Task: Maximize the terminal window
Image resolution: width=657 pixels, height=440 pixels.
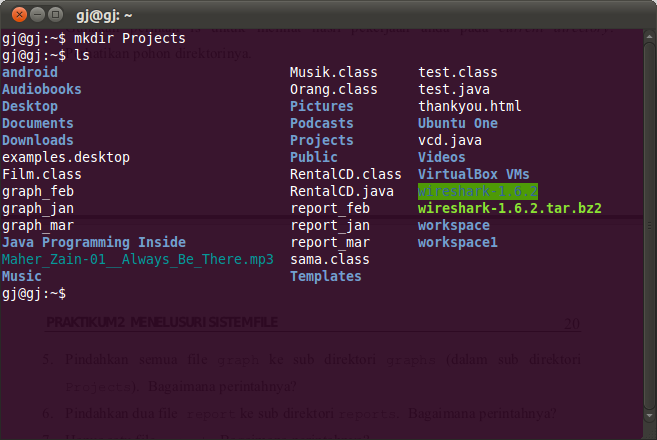Action: pos(55,16)
